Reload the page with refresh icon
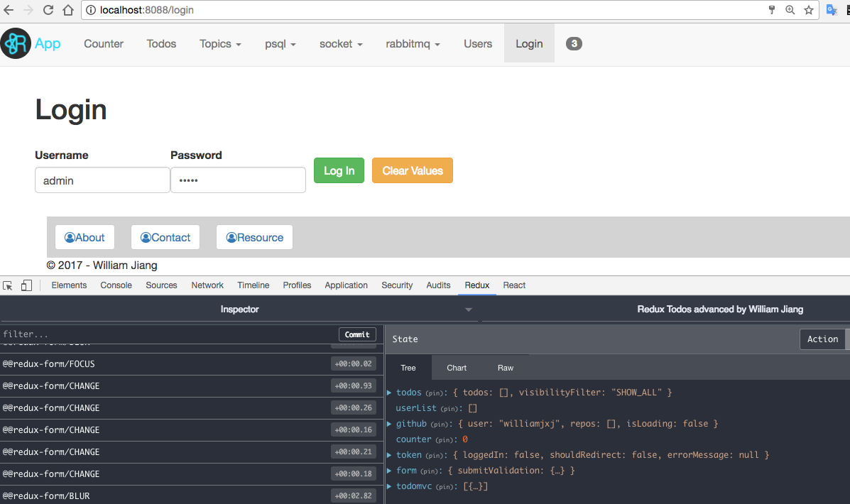Image resolution: width=850 pixels, height=504 pixels. click(x=48, y=10)
